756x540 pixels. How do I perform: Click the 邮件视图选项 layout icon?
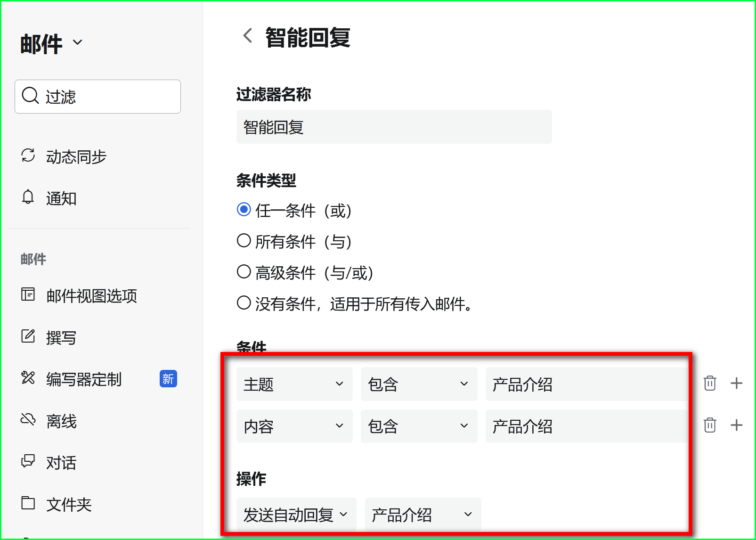click(x=28, y=295)
